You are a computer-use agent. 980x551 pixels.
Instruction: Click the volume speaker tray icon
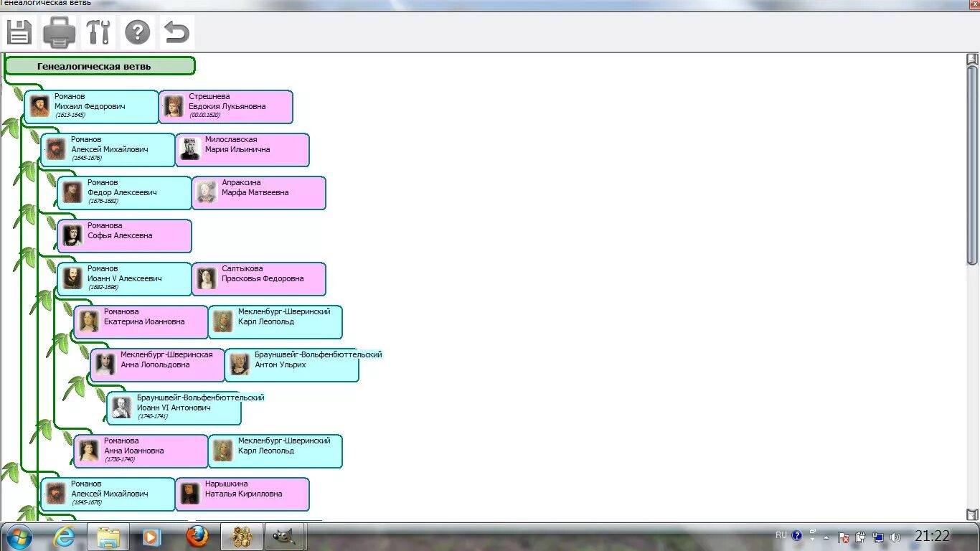tap(895, 537)
